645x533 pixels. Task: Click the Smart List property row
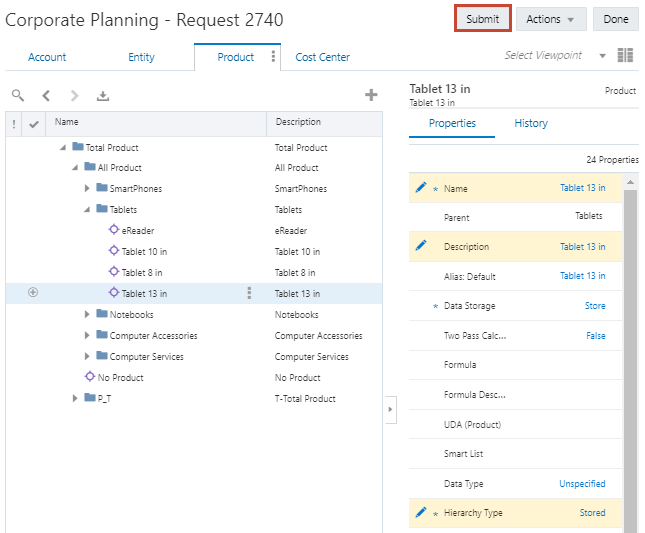click(515, 454)
